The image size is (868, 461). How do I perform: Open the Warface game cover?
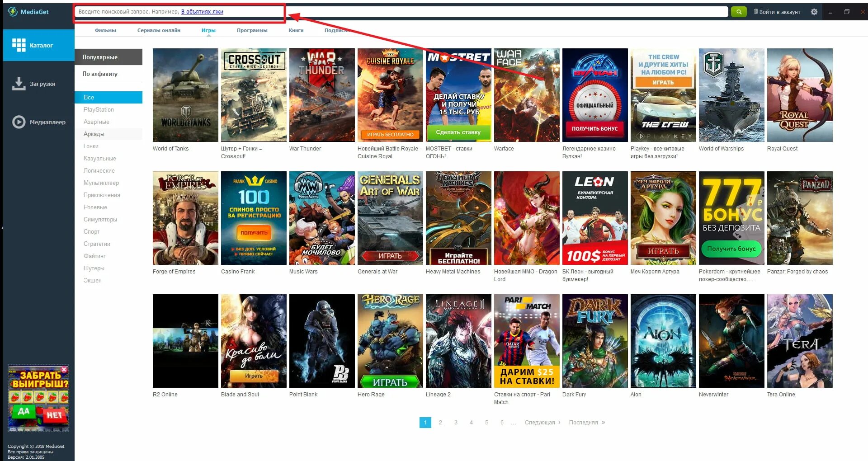pyautogui.click(x=527, y=95)
